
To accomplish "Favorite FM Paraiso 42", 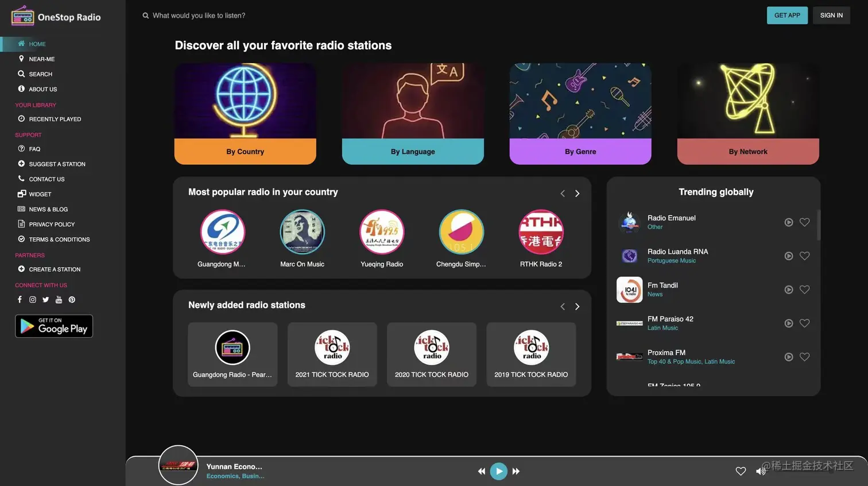I will pyautogui.click(x=805, y=323).
